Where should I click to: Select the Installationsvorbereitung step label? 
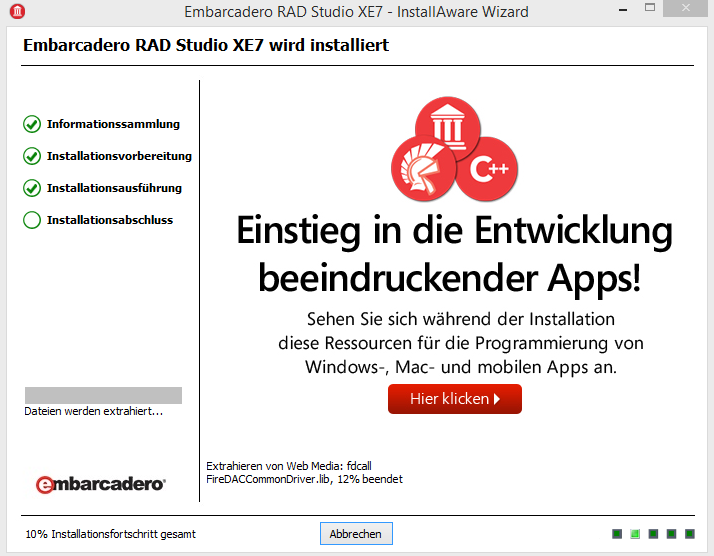[x=119, y=156]
